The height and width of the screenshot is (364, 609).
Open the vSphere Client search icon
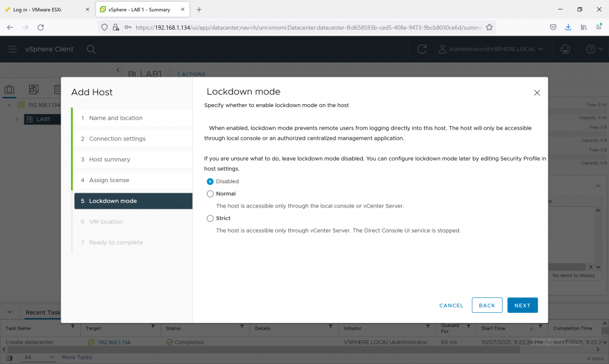[91, 49]
